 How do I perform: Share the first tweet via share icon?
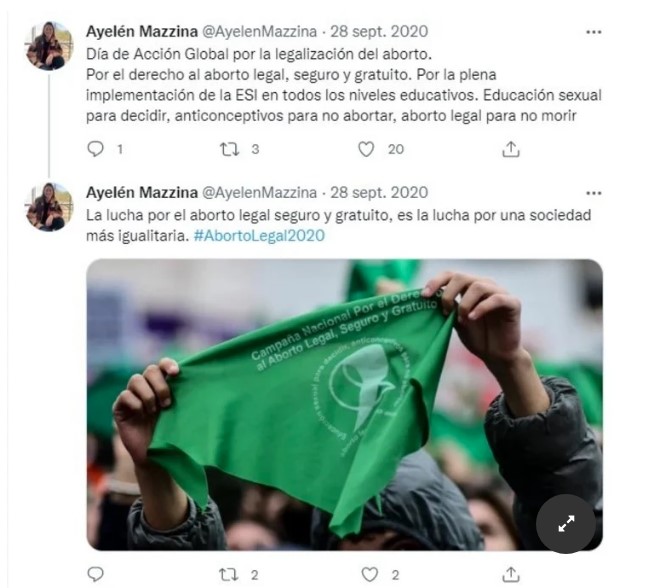pyautogui.click(x=511, y=149)
